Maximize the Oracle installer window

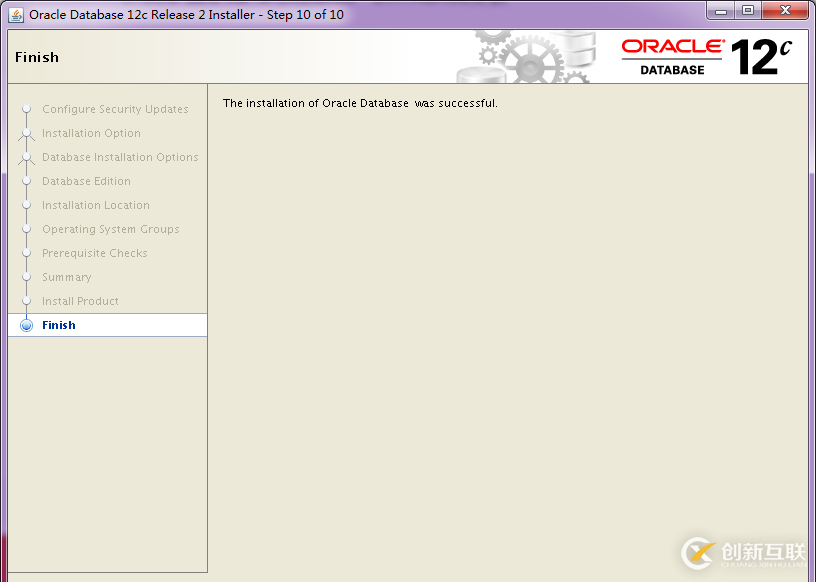pyautogui.click(x=748, y=11)
